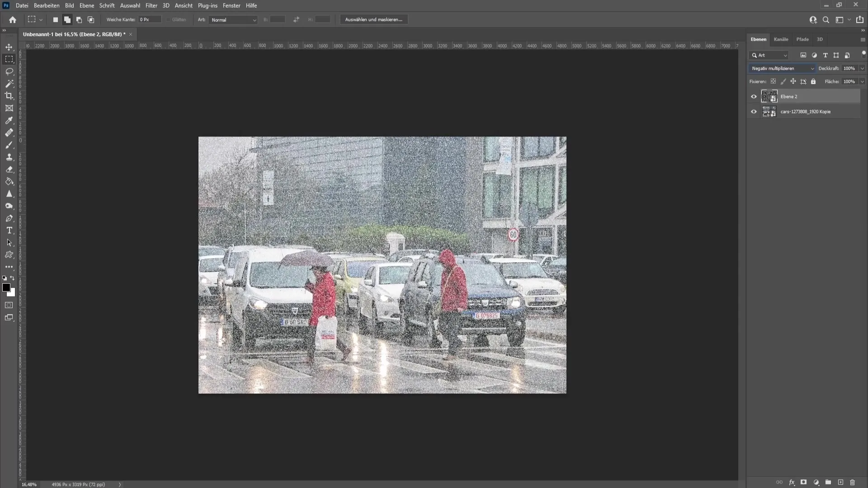
Task: Select the Healing Brush tool
Action: [x=9, y=133]
